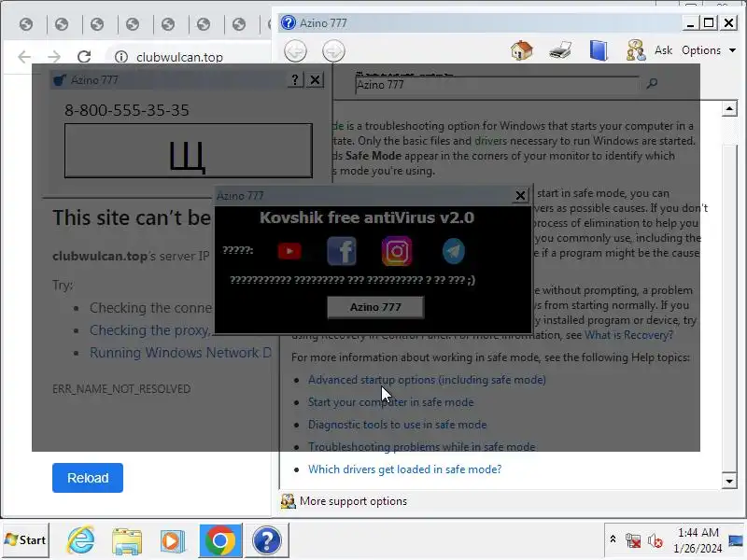Image resolution: width=747 pixels, height=560 pixels.
Task: Select the seventh Chrome tab
Action: [x=239, y=24]
